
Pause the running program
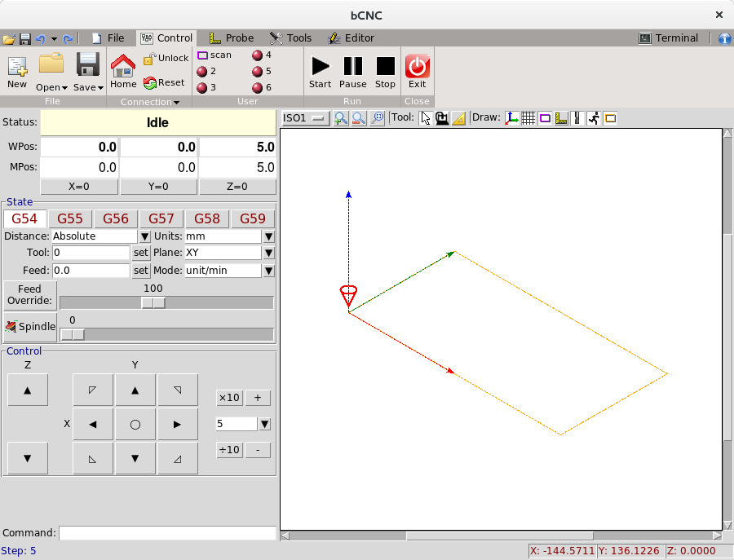[353, 72]
